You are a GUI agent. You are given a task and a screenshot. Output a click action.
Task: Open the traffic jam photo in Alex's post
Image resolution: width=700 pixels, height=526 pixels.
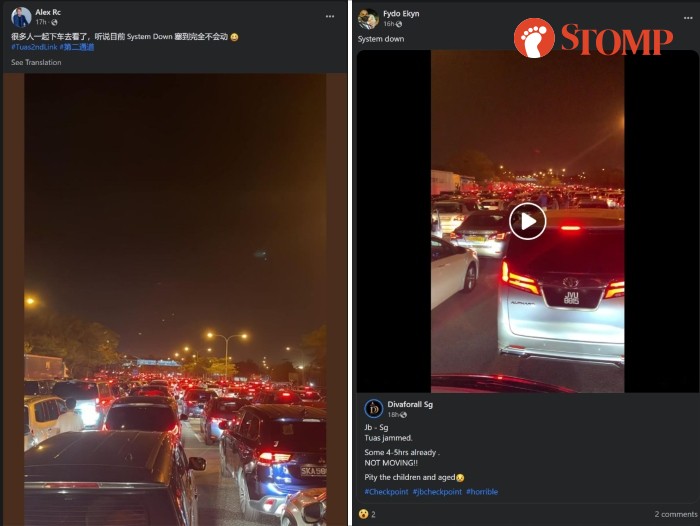tap(175, 299)
